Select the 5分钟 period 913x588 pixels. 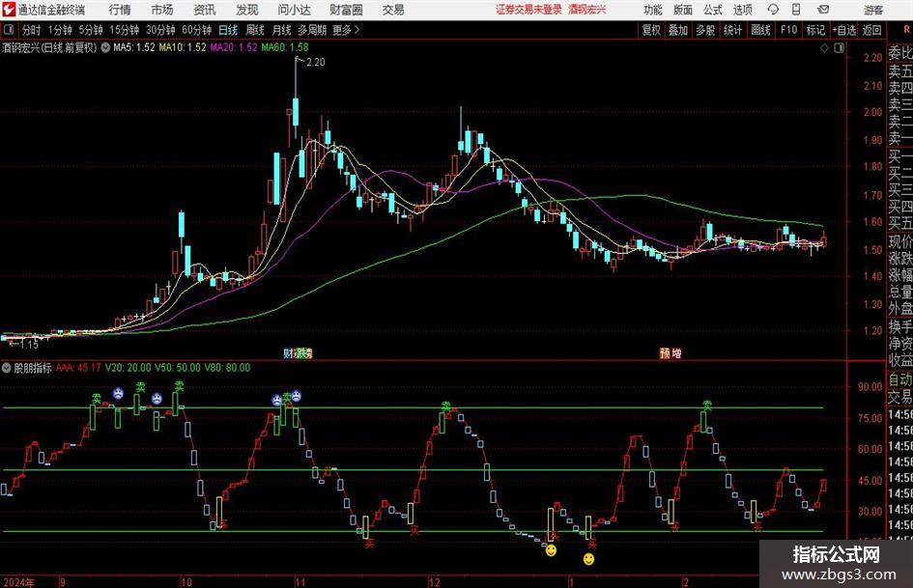coord(91,30)
